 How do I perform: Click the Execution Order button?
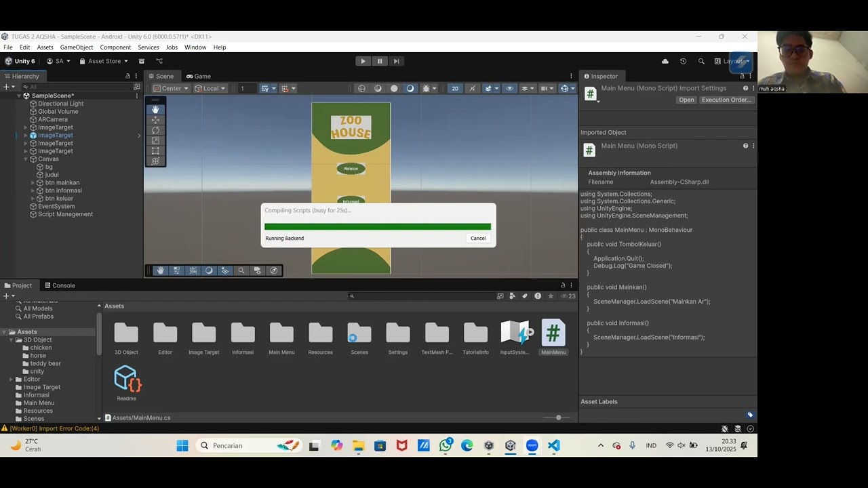tap(726, 100)
